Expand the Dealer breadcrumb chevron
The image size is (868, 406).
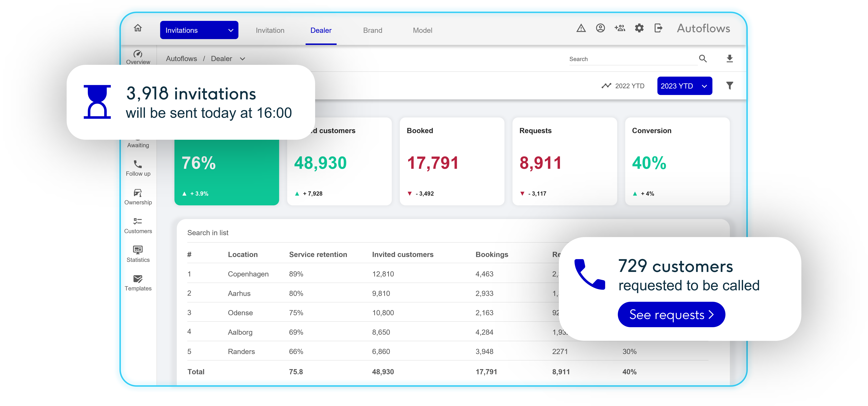click(x=242, y=59)
